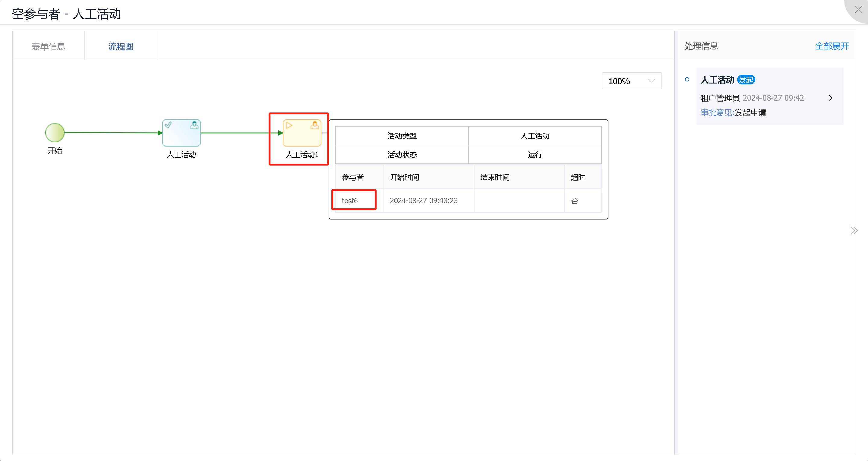Screen dimensions: 868x461
Task: Close the dialog with X icon
Action: [858, 9]
